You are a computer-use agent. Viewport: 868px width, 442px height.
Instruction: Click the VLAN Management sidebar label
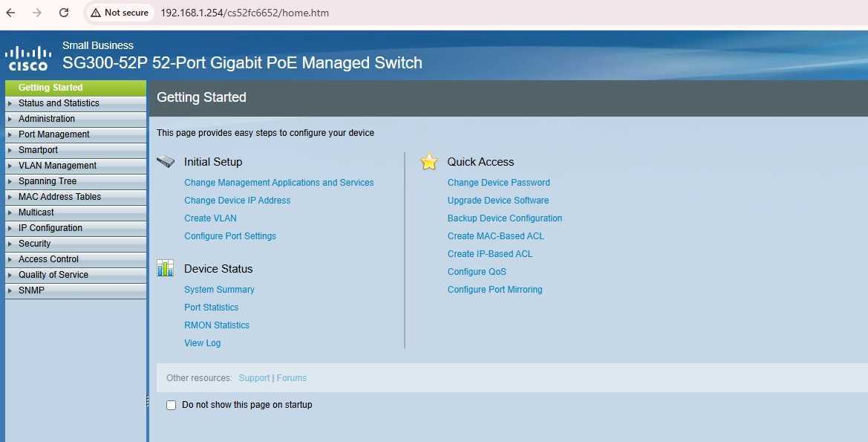point(58,165)
